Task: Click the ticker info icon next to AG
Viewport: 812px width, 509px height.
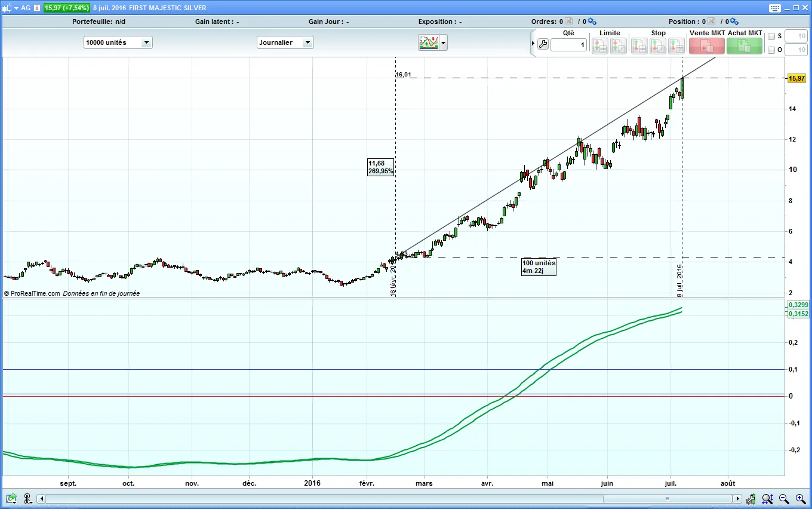Action: [x=37, y=8]
